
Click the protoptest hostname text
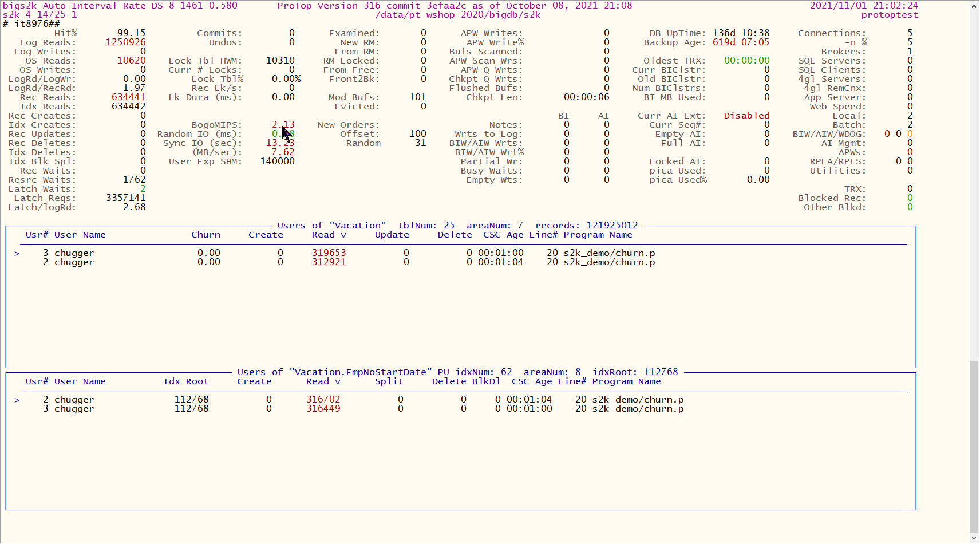pos(890,15)
